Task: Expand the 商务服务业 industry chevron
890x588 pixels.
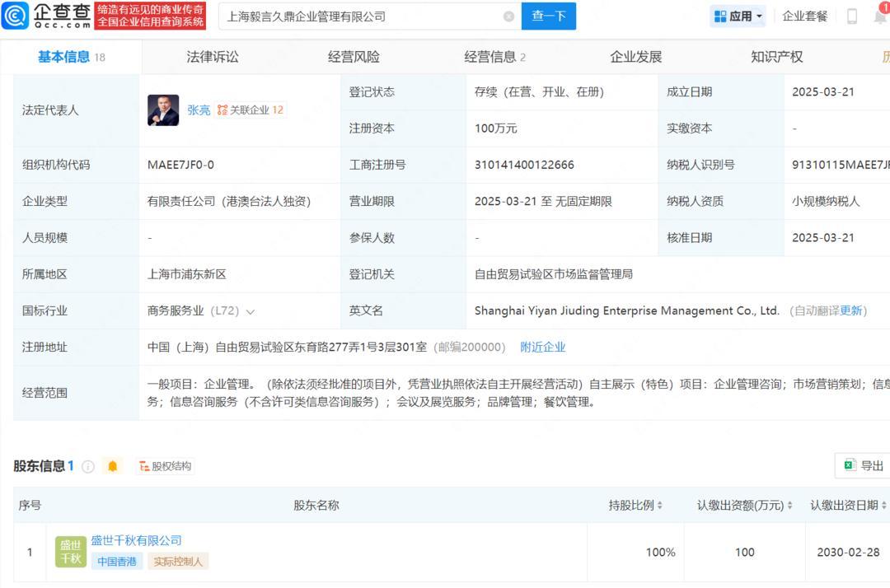Action: [251, 312]
